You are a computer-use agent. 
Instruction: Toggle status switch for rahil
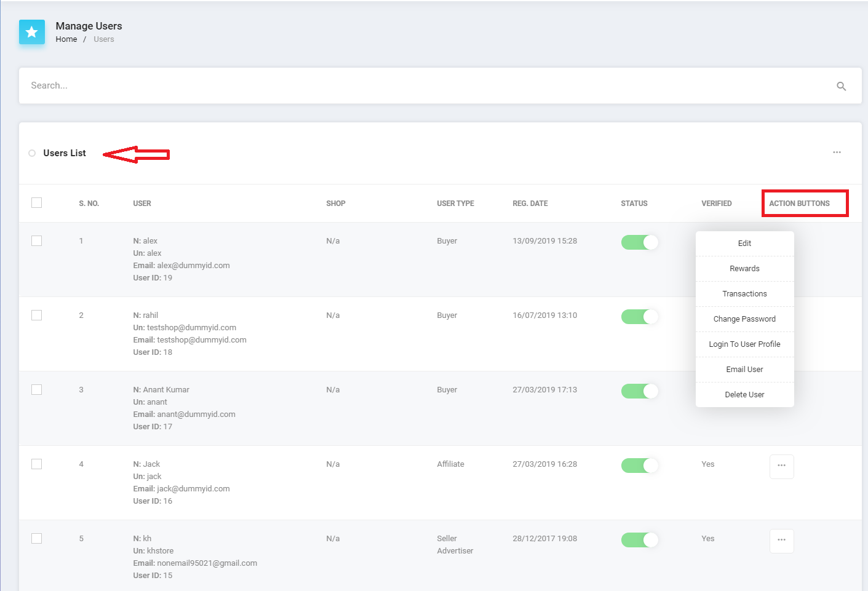click(640, 317)
